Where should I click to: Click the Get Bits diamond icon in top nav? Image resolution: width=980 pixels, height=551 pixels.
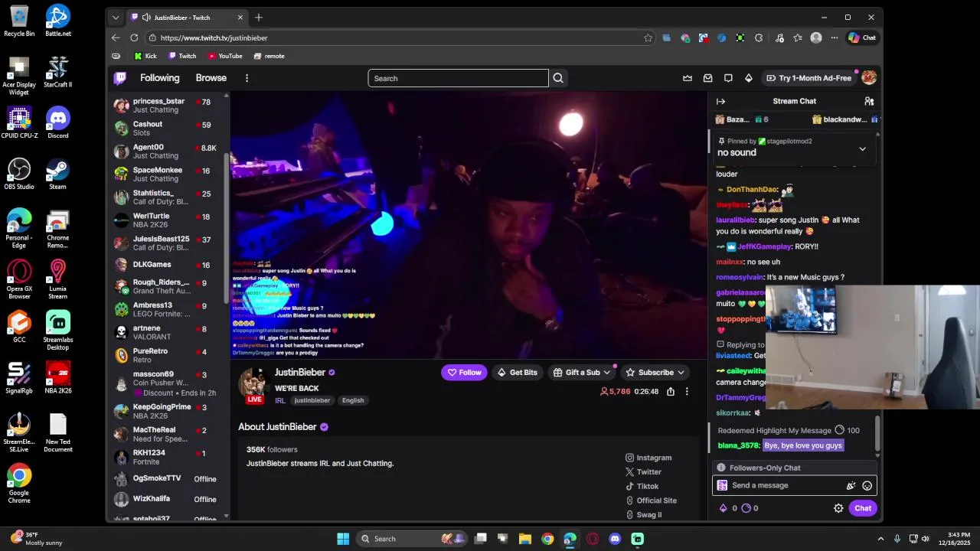749,78
